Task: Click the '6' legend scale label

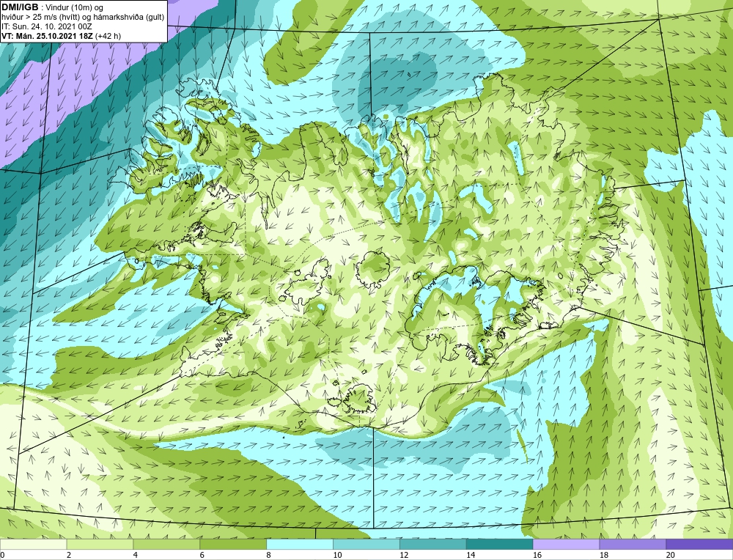Action: click(x=202, y=555)
